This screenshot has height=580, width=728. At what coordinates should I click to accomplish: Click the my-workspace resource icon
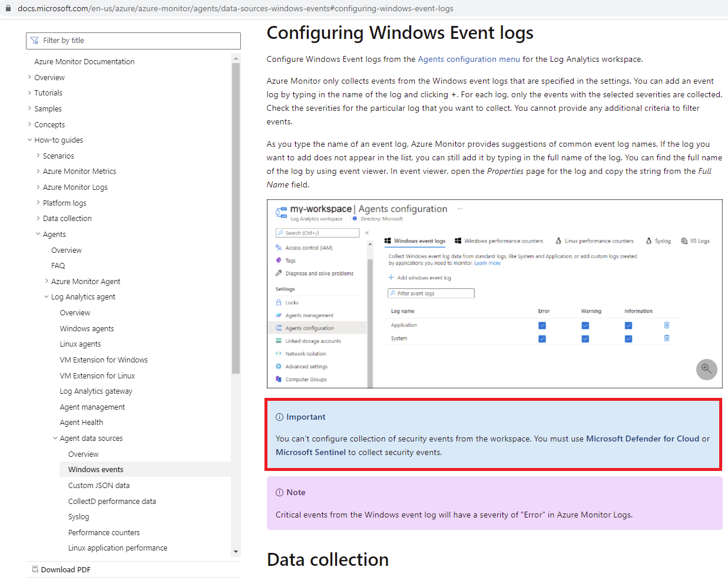coord(282,212)
